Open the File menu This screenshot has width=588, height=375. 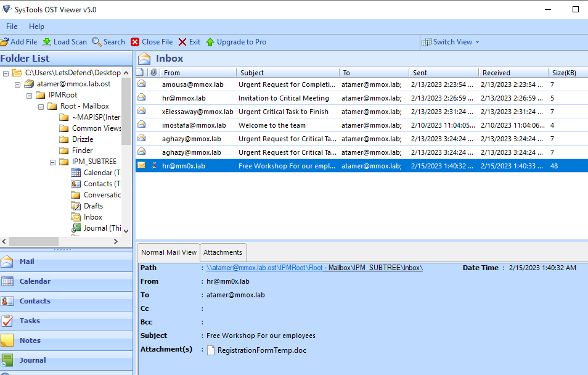pyautogui.click(x=12, y=27)
